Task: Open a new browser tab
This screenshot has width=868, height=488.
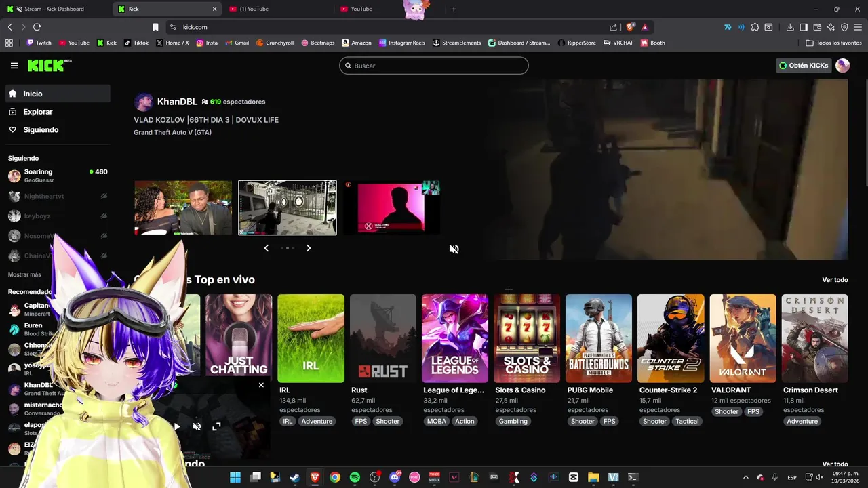Action: (454, 9)
